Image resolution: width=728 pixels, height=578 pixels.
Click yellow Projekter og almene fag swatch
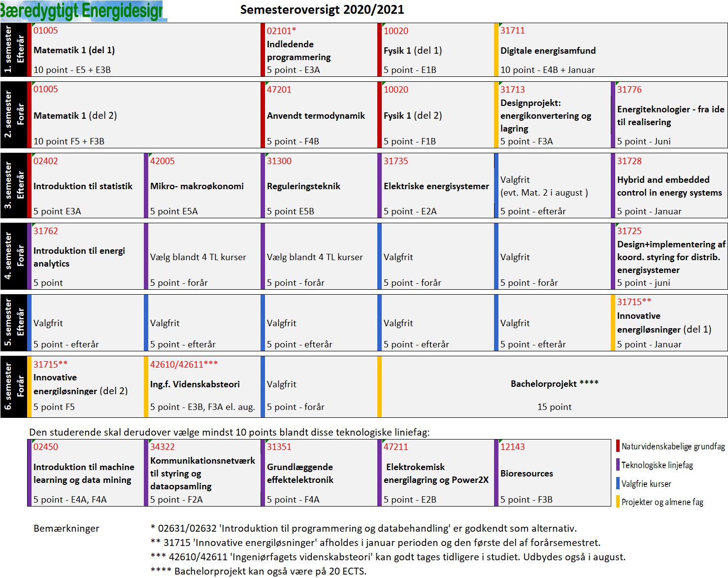pos(618,502)
